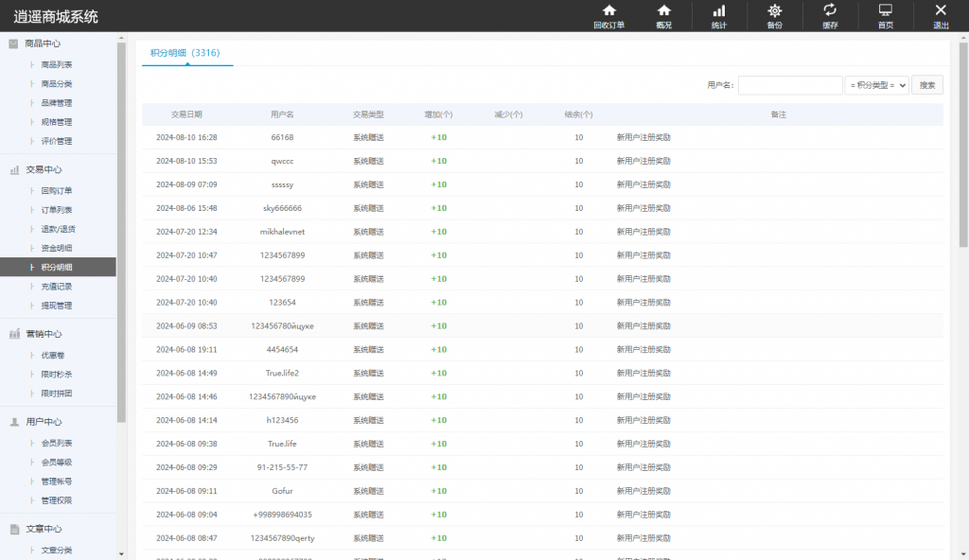Open 规格管理 in the sidebar
Viewport: 969px width, 560px height.
point(57,122)
